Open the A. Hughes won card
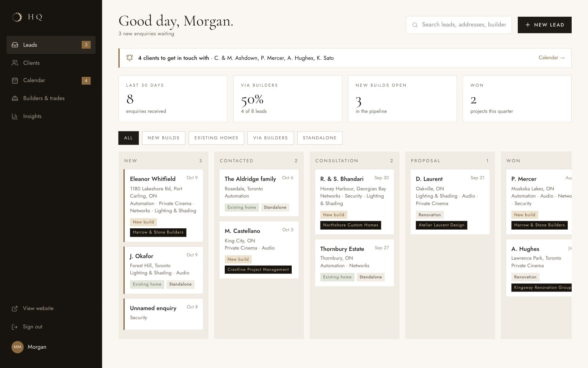 tap(539, 268)
